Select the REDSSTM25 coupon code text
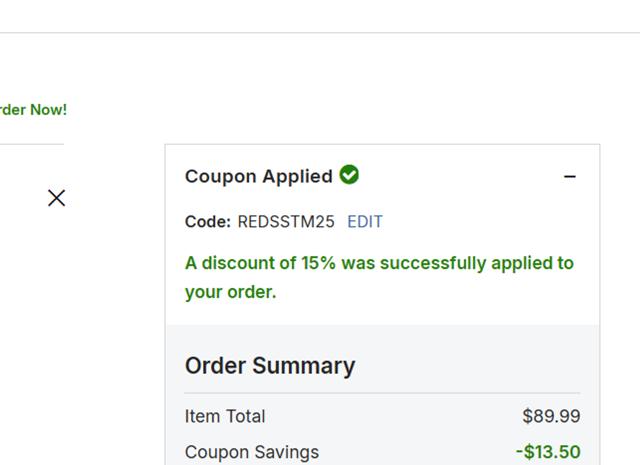This screenshot has width=640, height=465. coord(286,222)
